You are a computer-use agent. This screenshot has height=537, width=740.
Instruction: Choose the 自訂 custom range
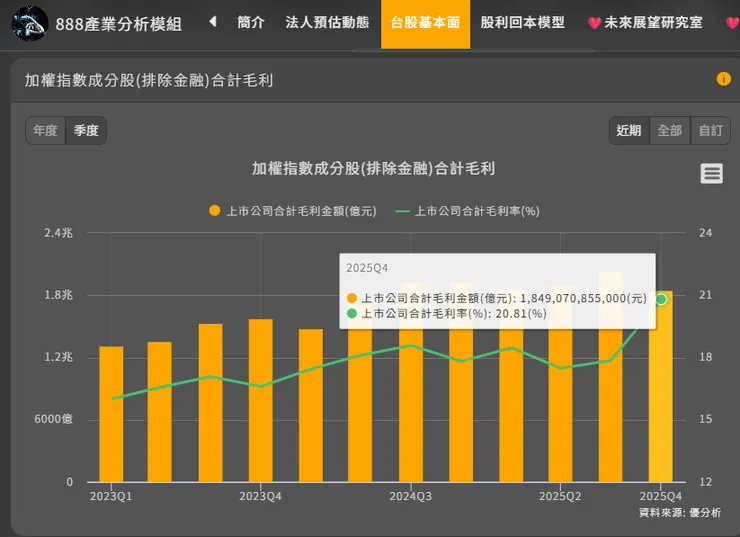point(710,130)
